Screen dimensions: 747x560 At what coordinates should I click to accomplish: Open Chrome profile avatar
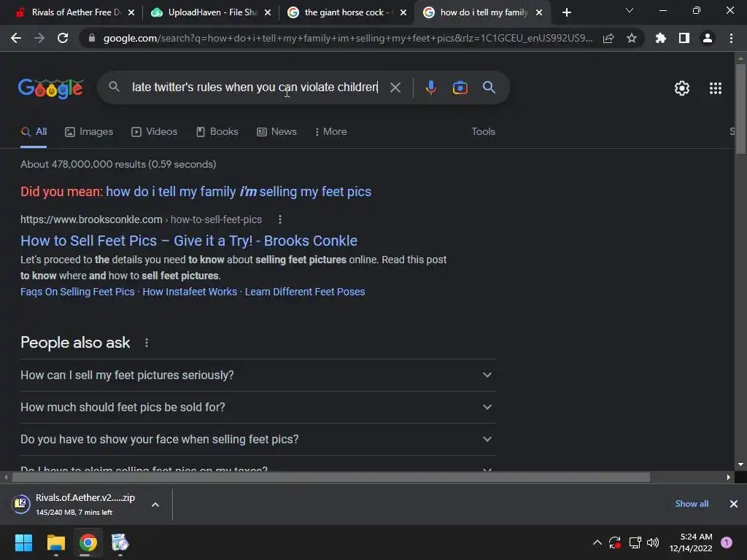[x=708, y=38]
